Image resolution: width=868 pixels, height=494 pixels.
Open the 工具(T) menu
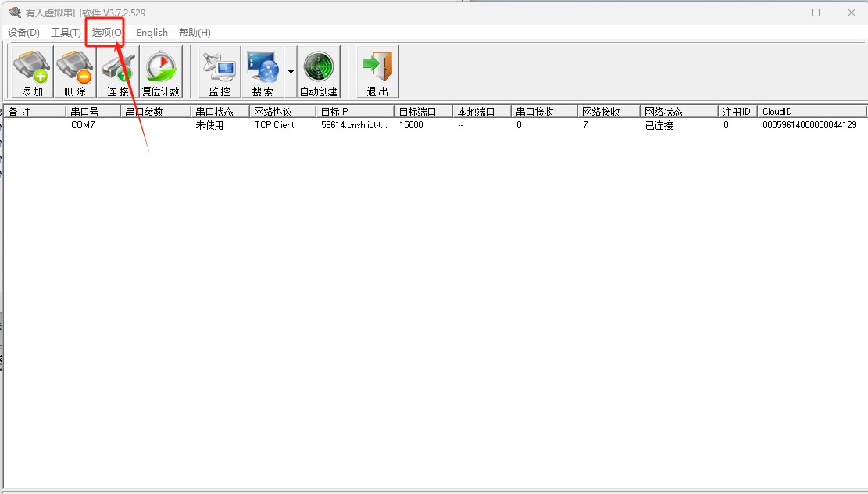pos(66,33)
